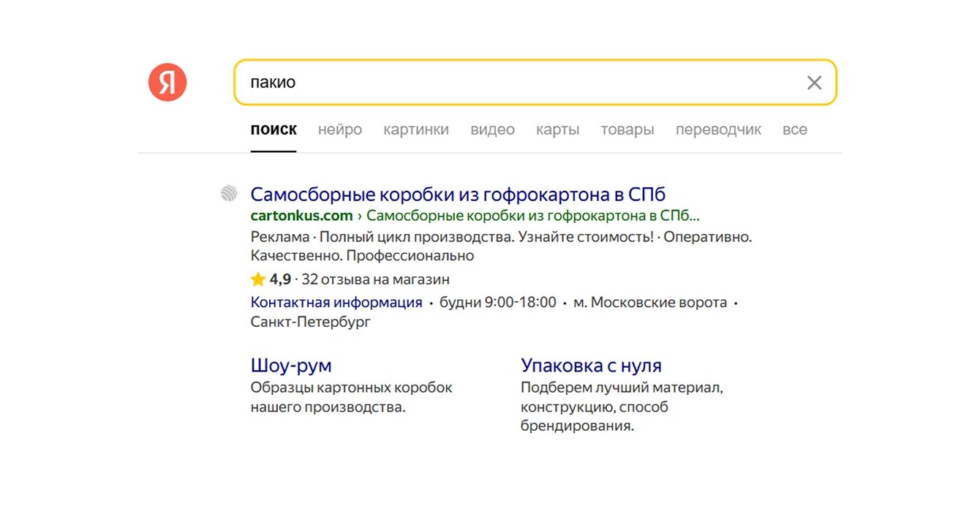Expand the все services menu
The image size is (980, 509).
tap(795, 130)
